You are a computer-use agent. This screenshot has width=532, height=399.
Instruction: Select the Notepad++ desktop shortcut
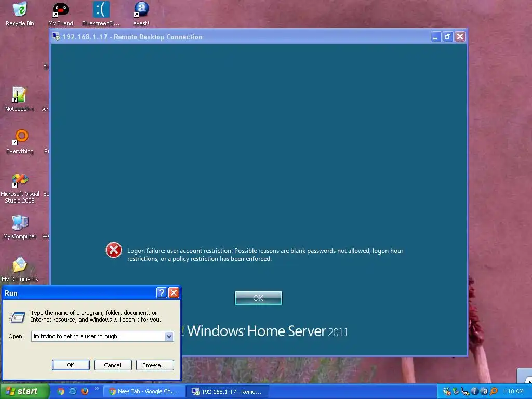click(x=20, y=99)
